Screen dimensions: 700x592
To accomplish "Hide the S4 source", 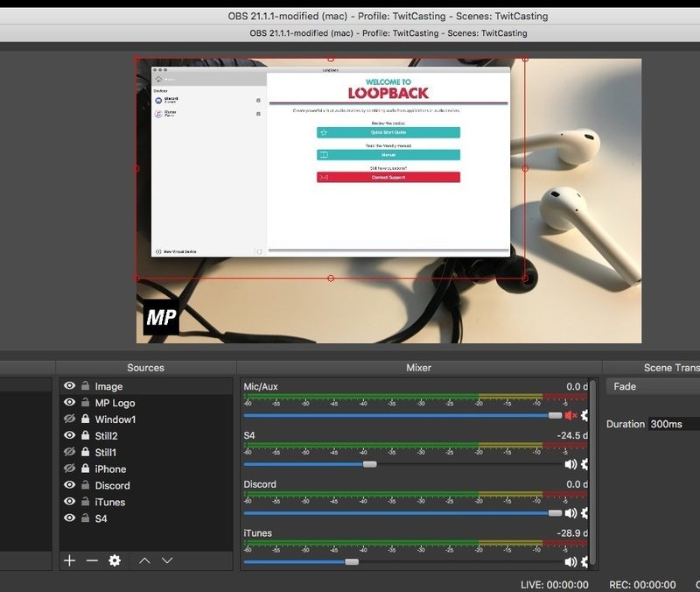I will coord(69,518).
